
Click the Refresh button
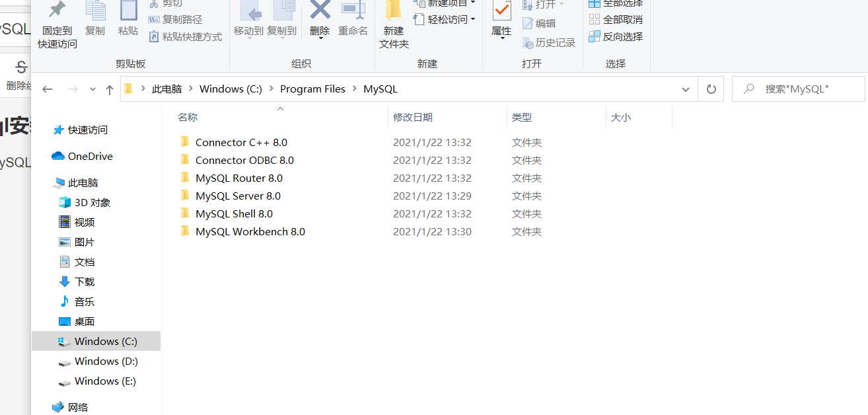pyautogui.click(x=711, y=89)
